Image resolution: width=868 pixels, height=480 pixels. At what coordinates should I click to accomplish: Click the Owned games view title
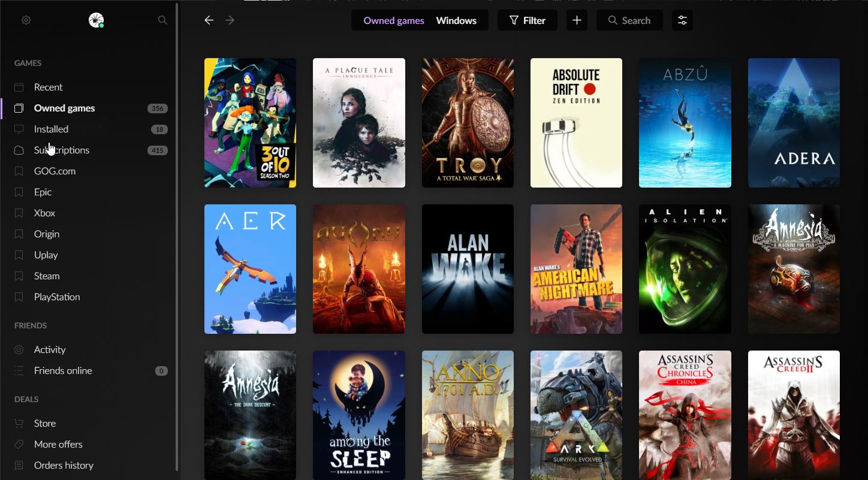click(394, 20)
